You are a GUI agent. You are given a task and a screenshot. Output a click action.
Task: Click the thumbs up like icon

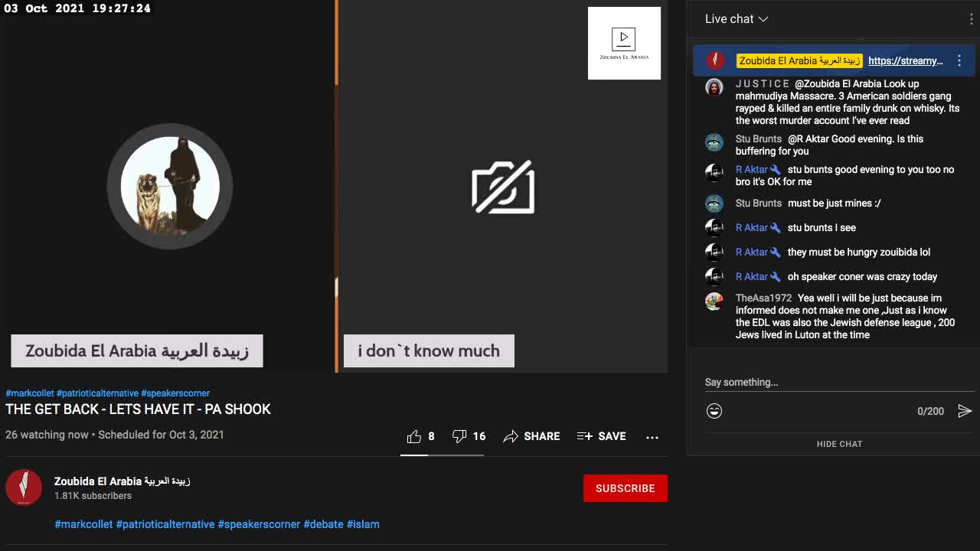coord(414,436)
